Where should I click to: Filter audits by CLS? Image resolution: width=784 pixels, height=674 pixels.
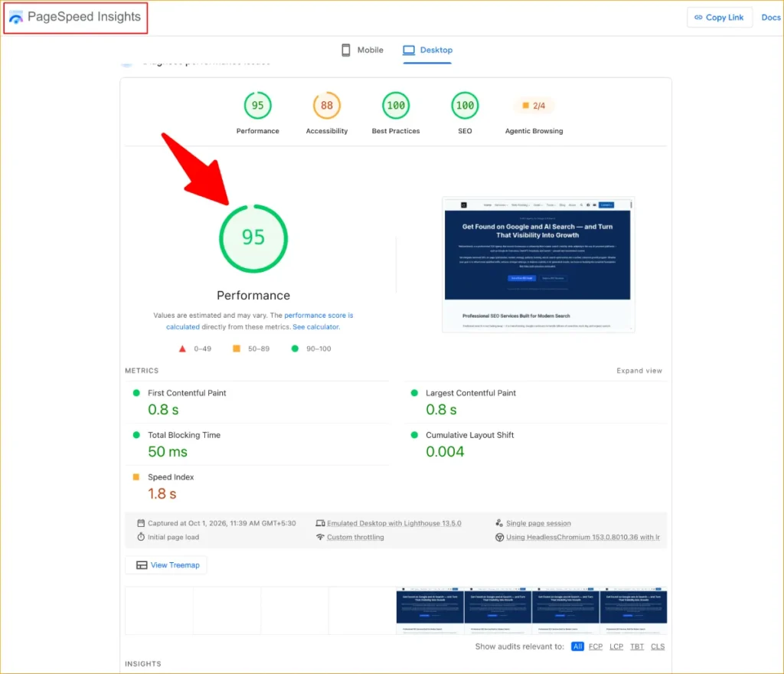point(658,646)
